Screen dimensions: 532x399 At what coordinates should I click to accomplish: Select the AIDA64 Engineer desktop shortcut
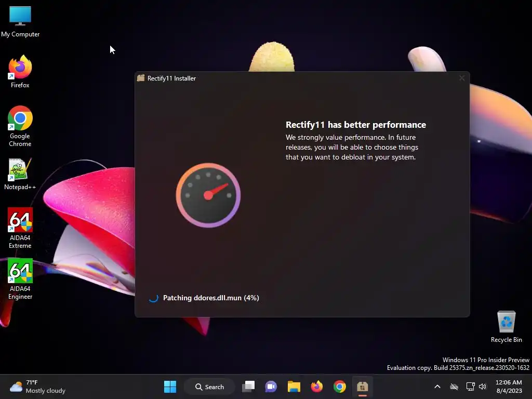click(20, 279)
